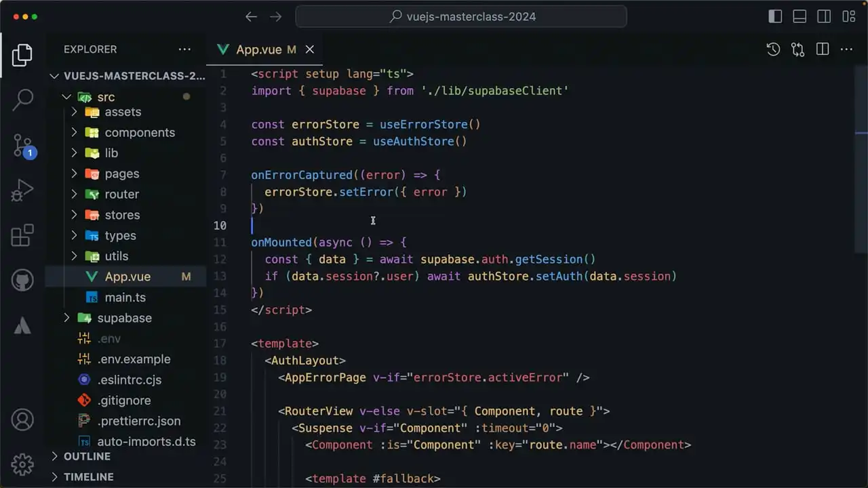Image resolution: width=868 pixels, height=488 pixels.
Task: Open the Run and Debug view
Action: pos(22,190)
